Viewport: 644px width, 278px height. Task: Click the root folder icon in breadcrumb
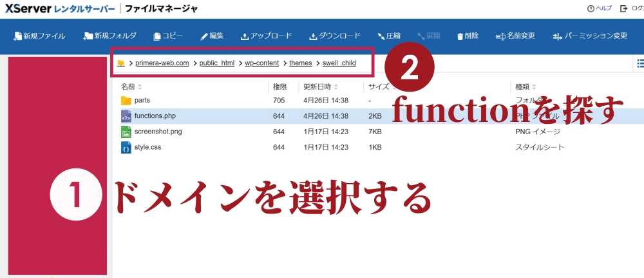pyautogui.click(x=121, y=63)
